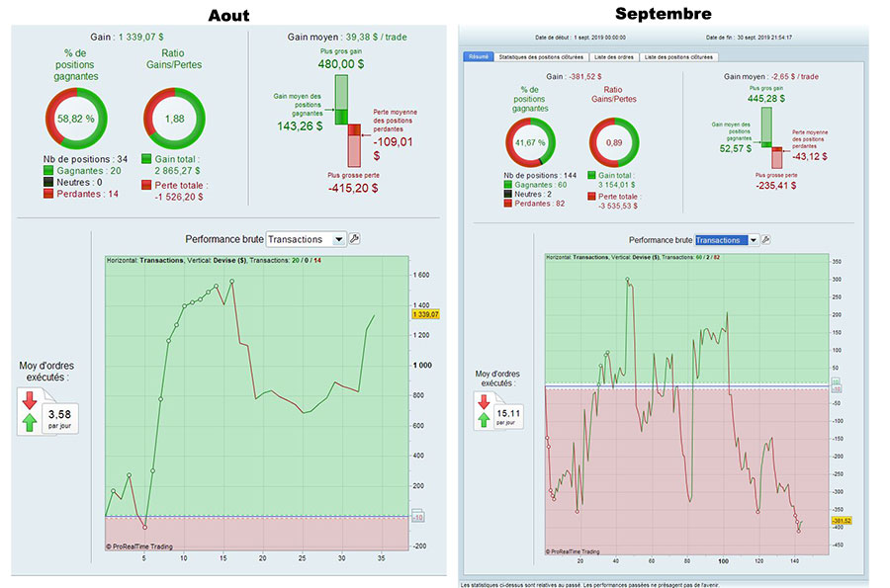Click the red down arrow beside 3,58 par jour
Screen dimensions: 890x588
click(30, 400)
